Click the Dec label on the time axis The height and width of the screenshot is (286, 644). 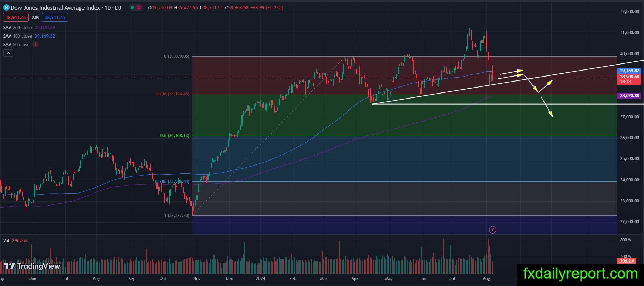pos(229,279)
